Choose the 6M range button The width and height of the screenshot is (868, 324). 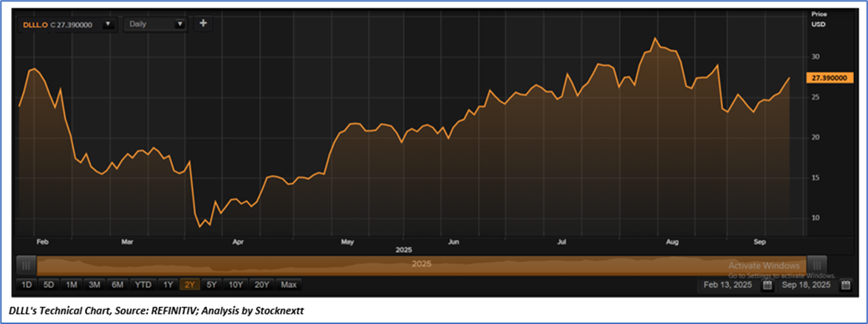[x=117, y=285]
